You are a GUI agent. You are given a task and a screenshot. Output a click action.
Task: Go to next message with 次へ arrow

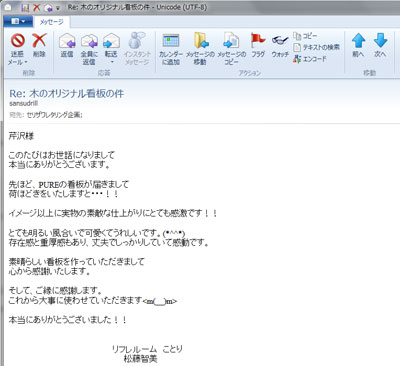(x=380, y=45)
